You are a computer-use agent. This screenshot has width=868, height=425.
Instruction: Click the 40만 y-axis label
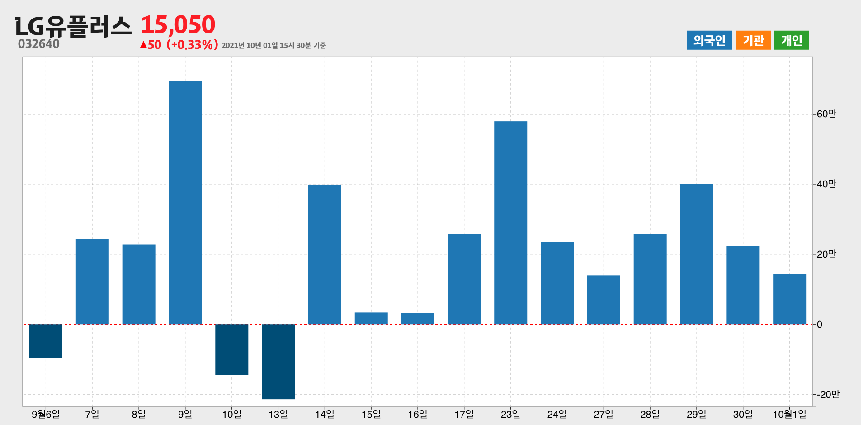[826, 184]
